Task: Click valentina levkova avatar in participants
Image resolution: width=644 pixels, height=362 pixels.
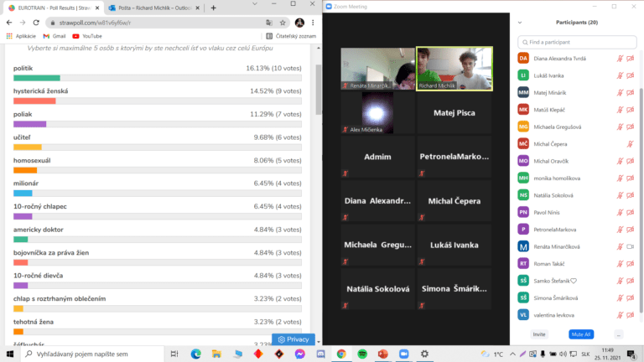Action: click(x=523, y=315)
